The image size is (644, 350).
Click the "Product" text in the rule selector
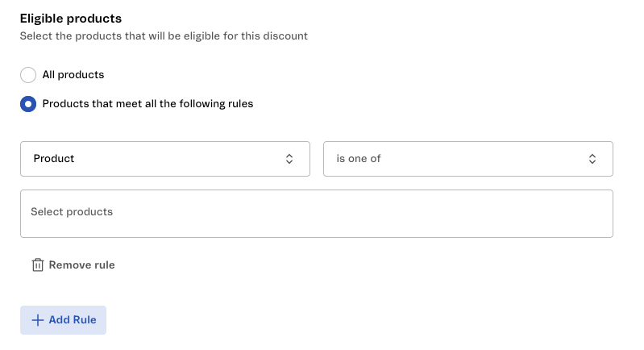coord(54,159)
